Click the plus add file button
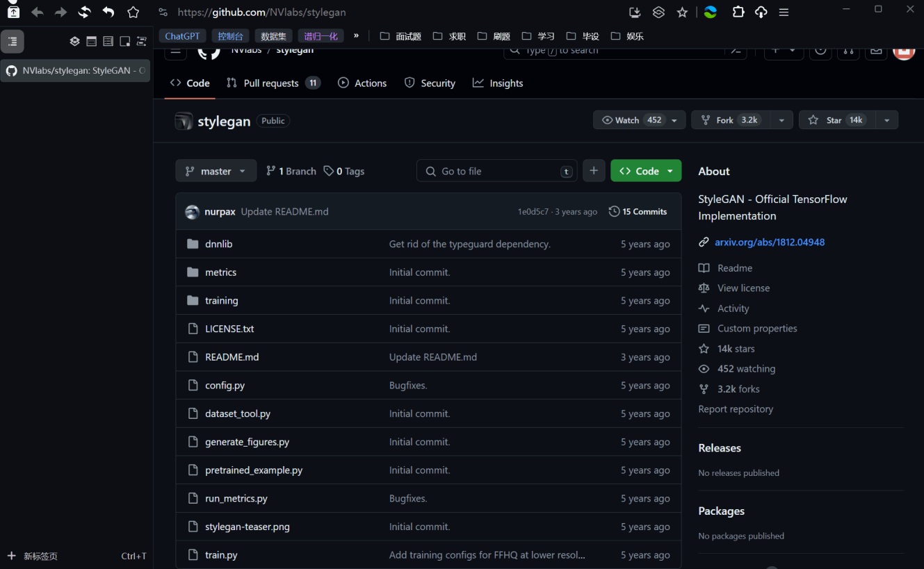 (594, 171)
